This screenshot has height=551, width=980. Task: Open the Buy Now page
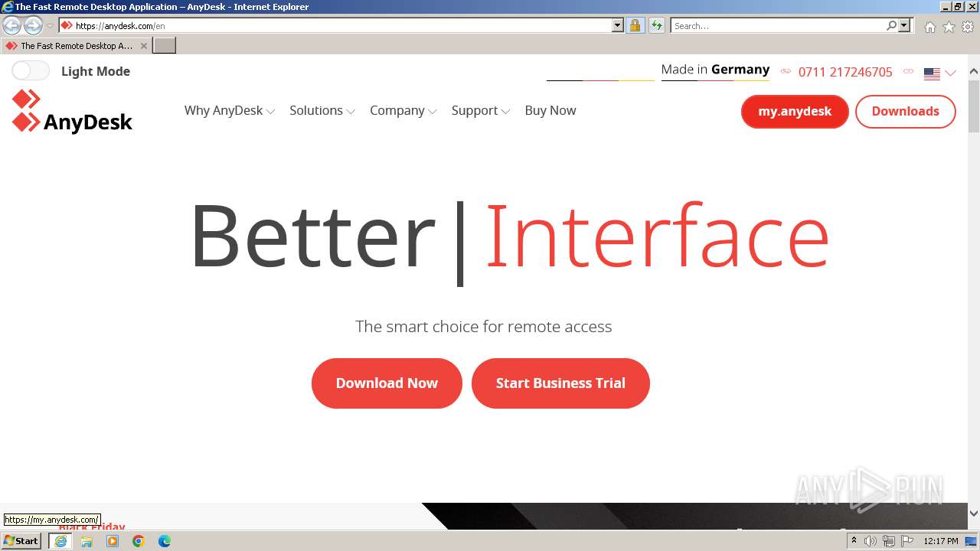point(550,110)
